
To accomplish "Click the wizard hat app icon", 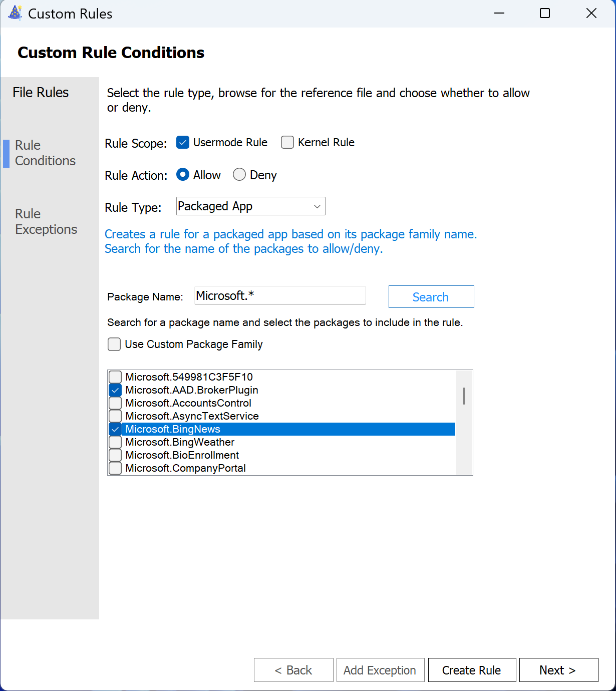I will click(x=15, y=13).
